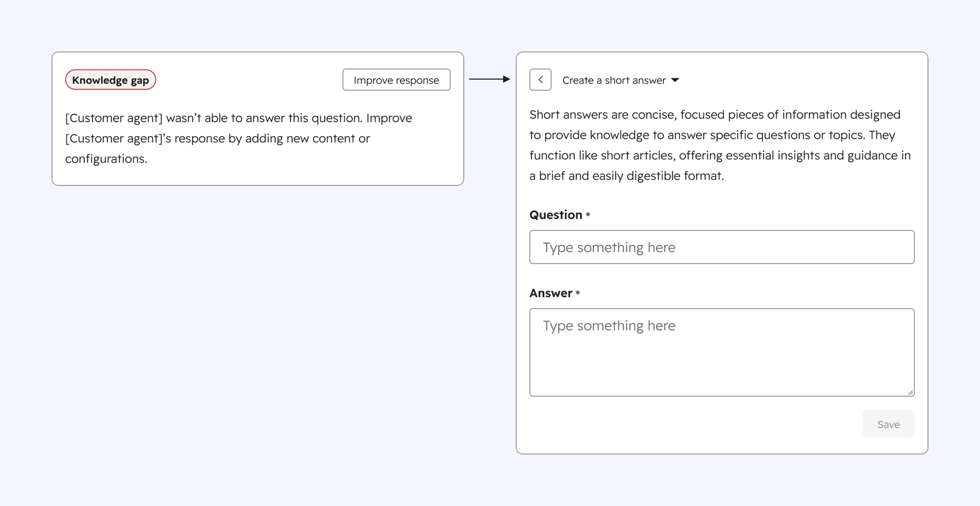This screenshot has height=506, width=980.
Task: Click the word configurations in the card
Action: [105, 158]
